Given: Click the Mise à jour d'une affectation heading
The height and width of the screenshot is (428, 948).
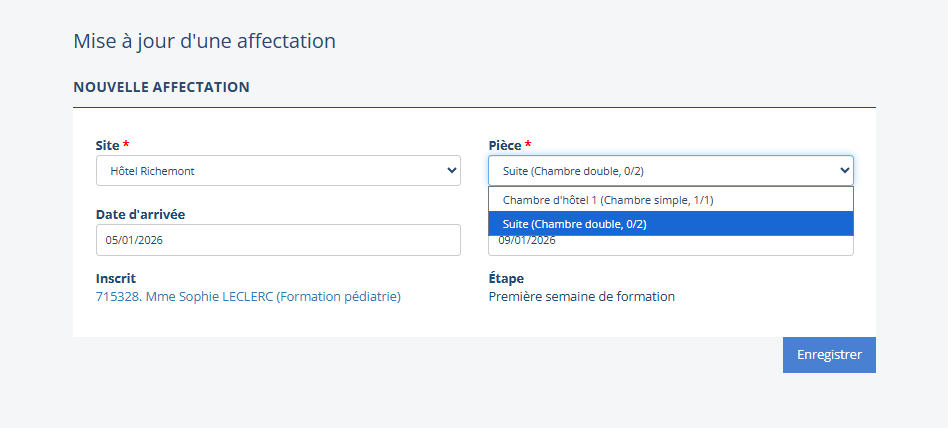Looking at the screenshot, I should (x=204, y=42).
